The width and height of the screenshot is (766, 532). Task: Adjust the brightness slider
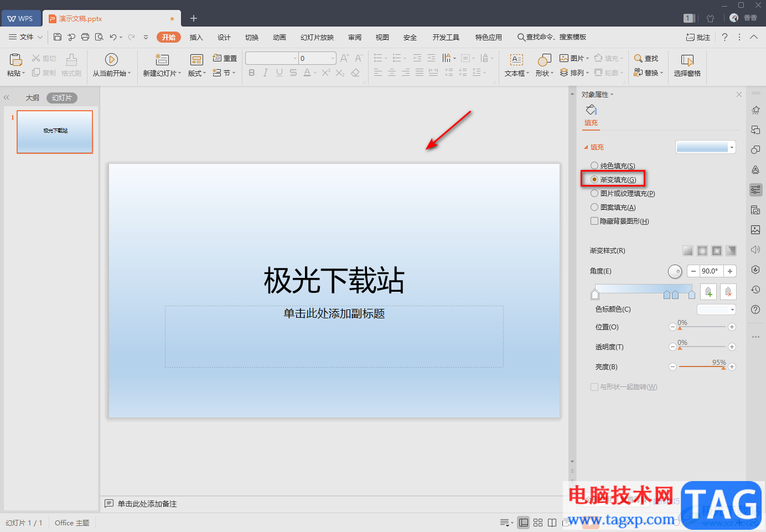(702, 366)
